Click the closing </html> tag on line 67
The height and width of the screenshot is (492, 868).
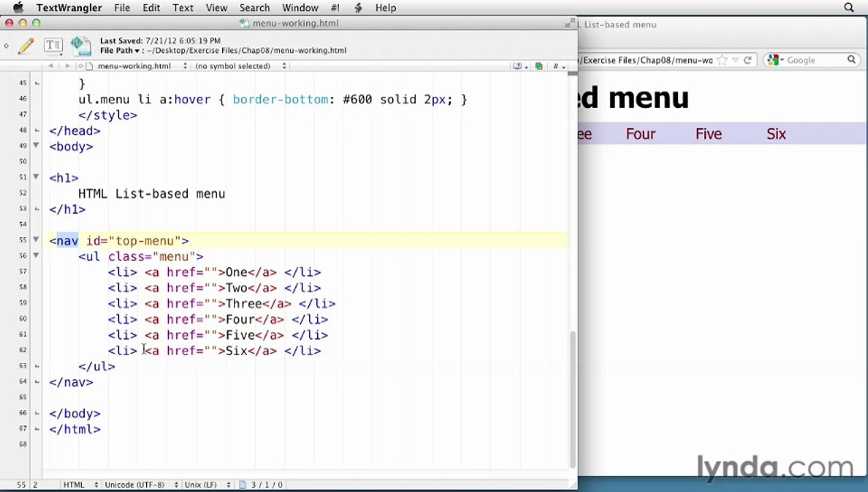(74, 429)
